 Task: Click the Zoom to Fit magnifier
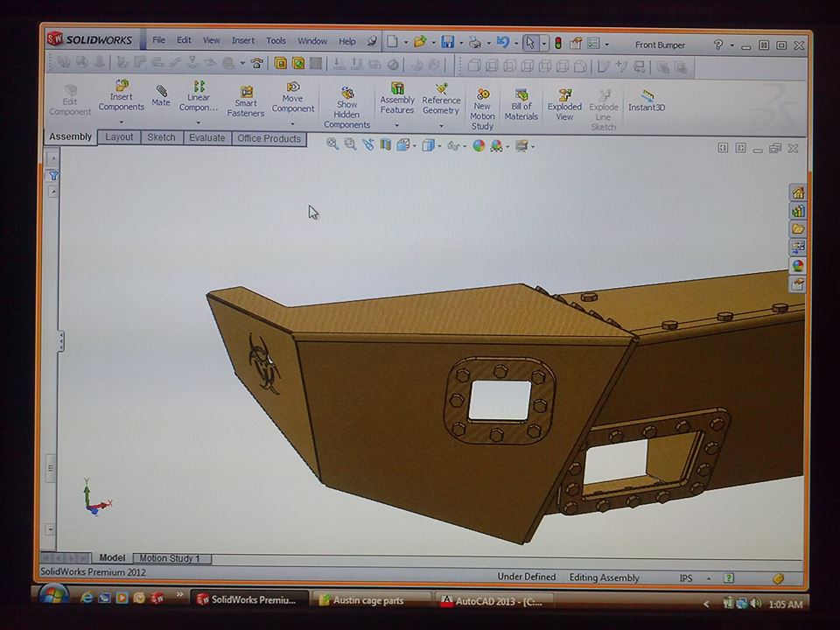[332, 144]
